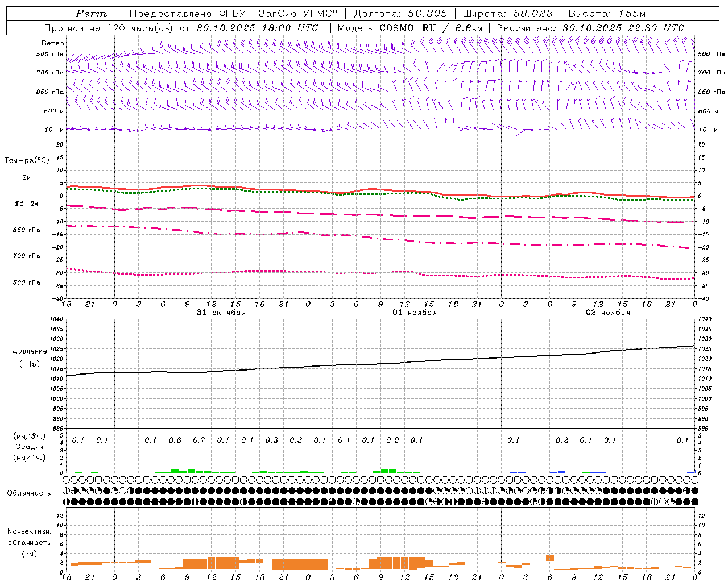Click the "0.2" precipitation value
This screenshot has width=728, height=582.
pos(562,440)
